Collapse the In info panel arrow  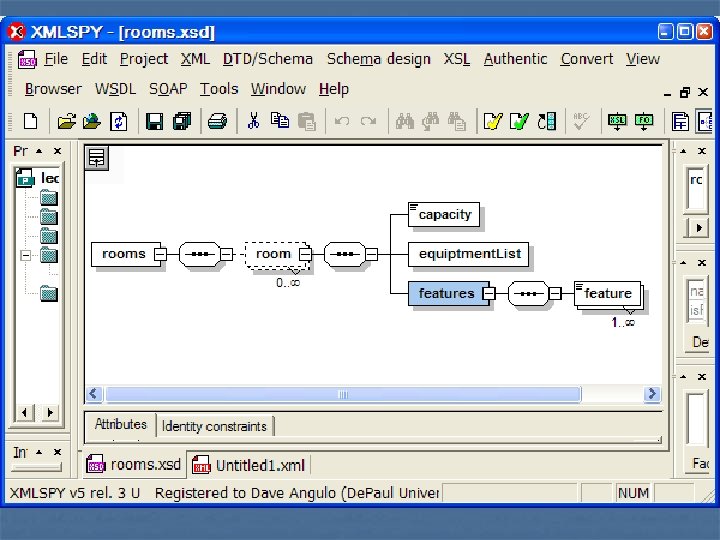pyautogui.click(x=39, y=452)
